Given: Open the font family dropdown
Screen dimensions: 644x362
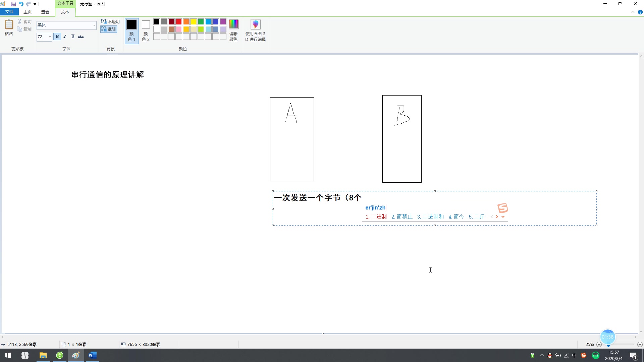Looking at the screenshot, I should pyautogui.click(x=94, y=25).
